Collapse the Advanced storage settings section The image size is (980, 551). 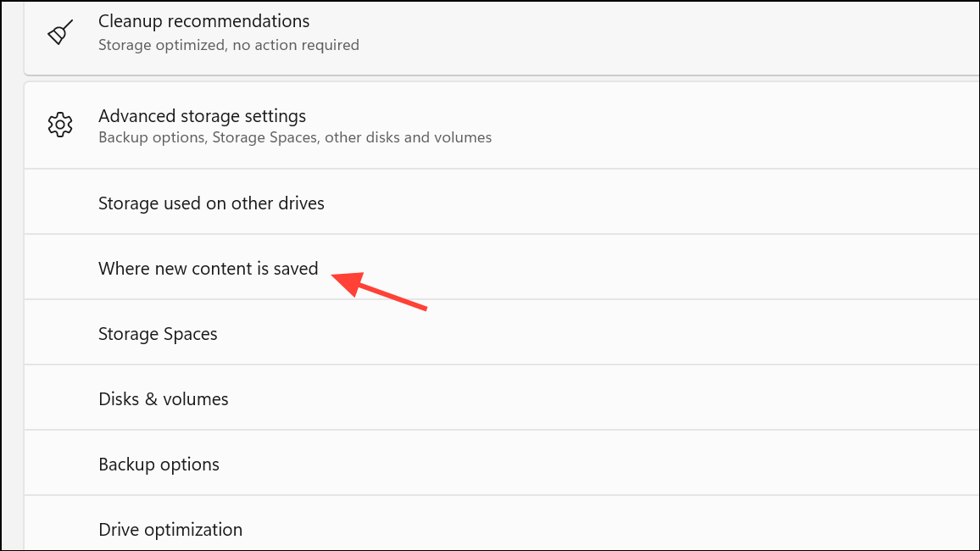click(x=502, y=125)
